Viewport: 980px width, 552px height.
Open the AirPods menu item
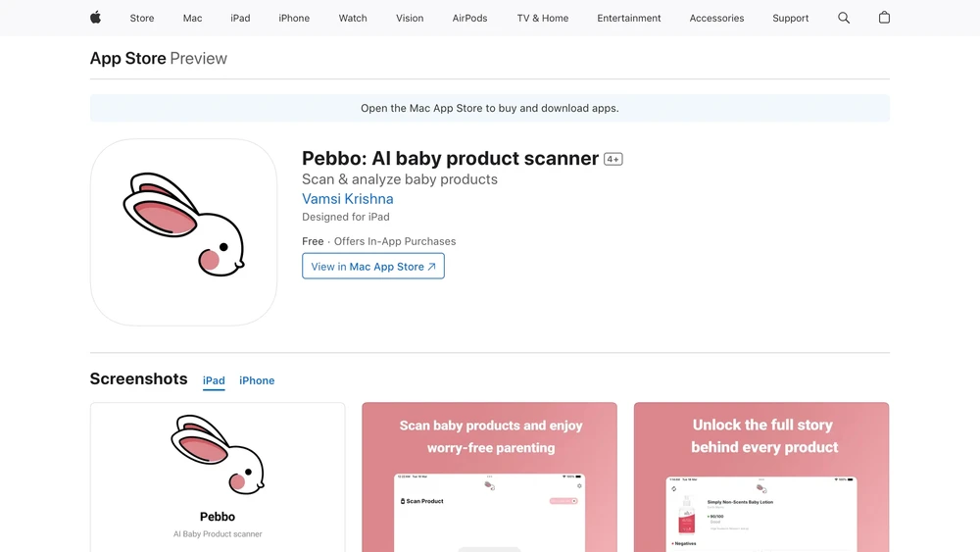(x=470, y=18)
